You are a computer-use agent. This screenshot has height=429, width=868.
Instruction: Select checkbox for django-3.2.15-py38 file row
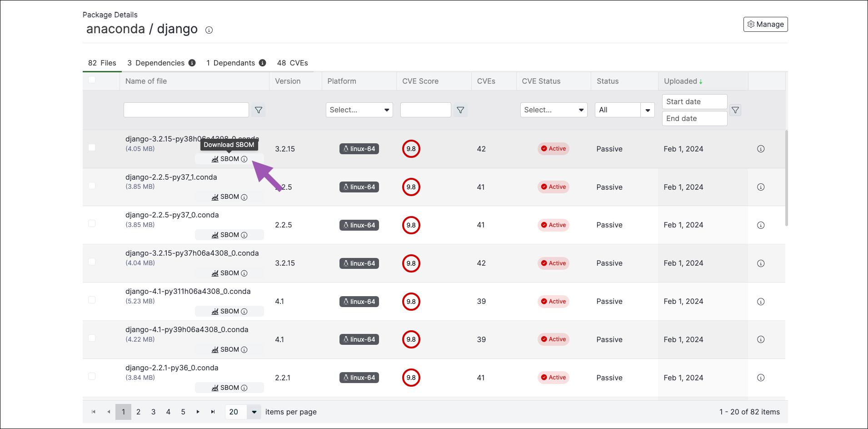point(92,147)
